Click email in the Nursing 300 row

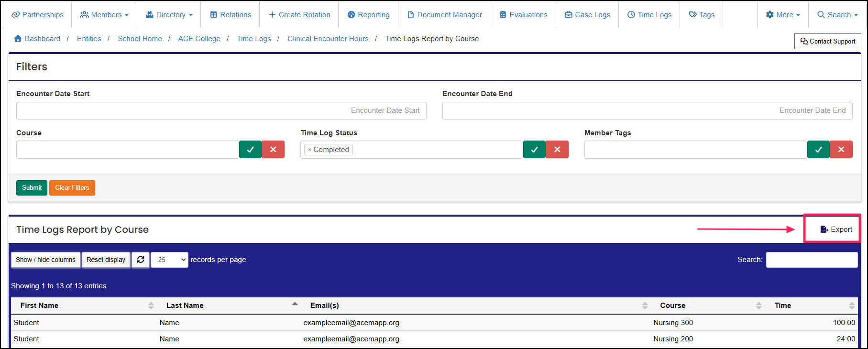351,323
